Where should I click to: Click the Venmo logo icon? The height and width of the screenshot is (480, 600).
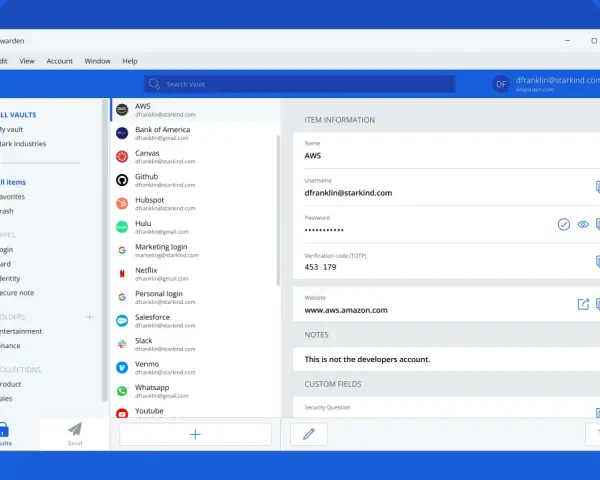click(x=122, y=367)
